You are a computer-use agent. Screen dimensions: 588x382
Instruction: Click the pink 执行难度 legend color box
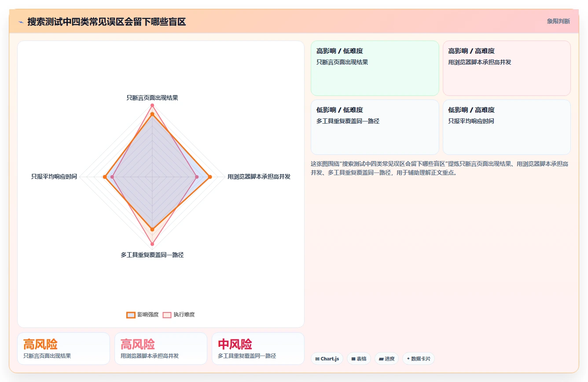click(x=167, y=315)
